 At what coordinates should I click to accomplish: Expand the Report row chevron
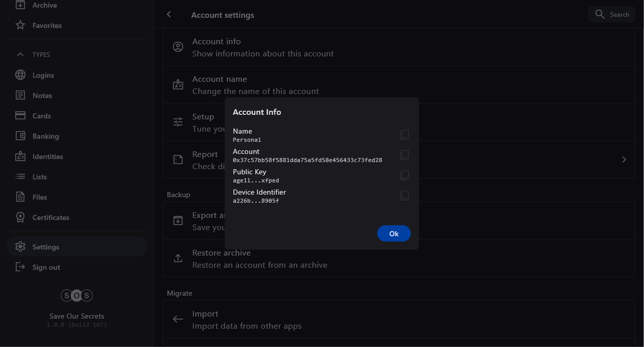(624, 160)
